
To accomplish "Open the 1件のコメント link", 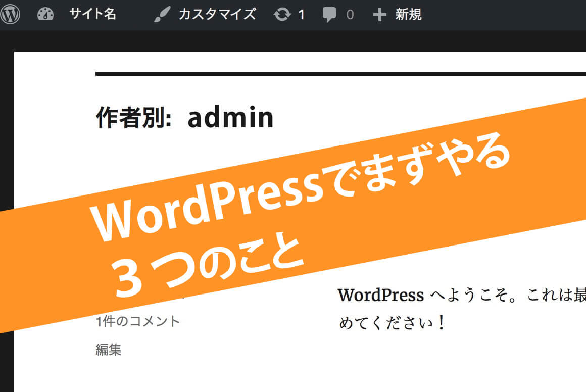I will click(x=138, y=321).
